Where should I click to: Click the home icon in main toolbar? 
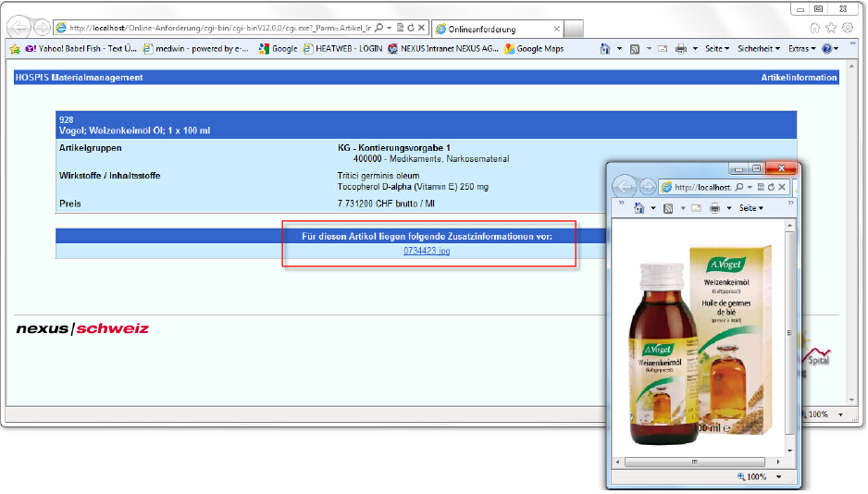click(x=605, y=48)
